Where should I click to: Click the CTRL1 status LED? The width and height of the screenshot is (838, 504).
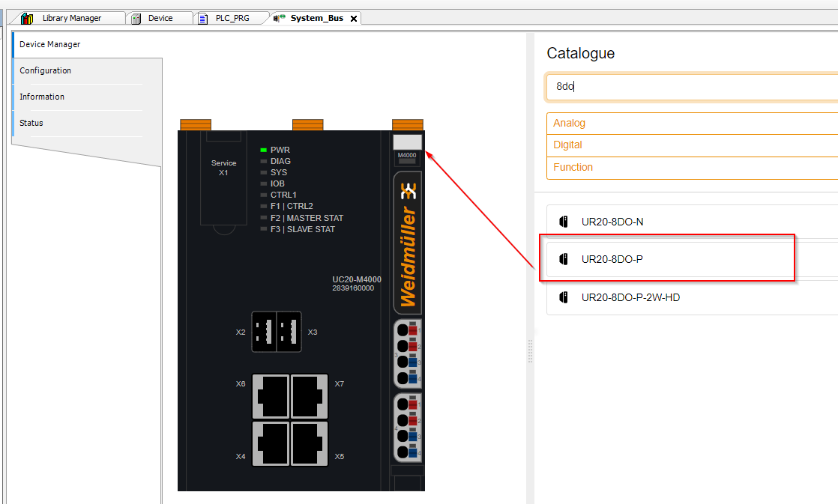pos(264,195)
